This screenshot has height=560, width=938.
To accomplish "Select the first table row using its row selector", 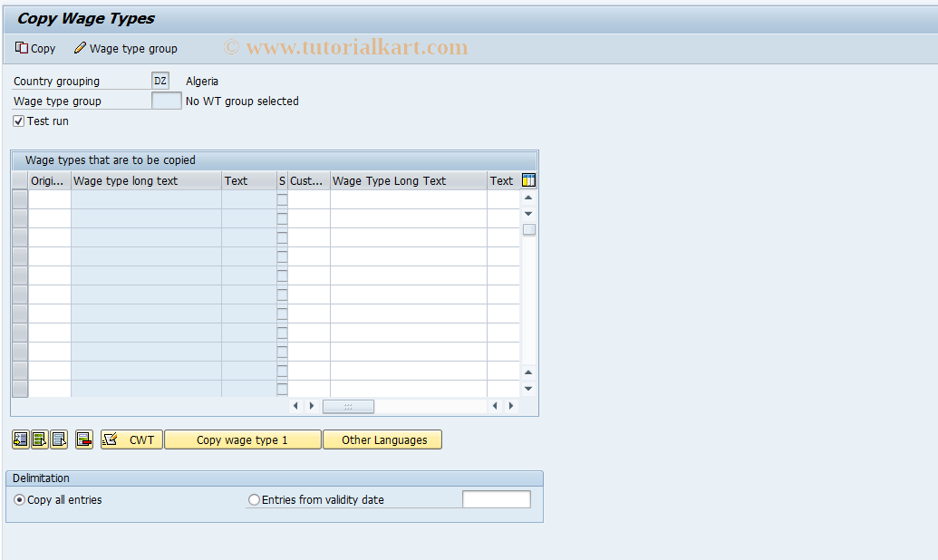I will pyautogui.click(x=20, y=200).
